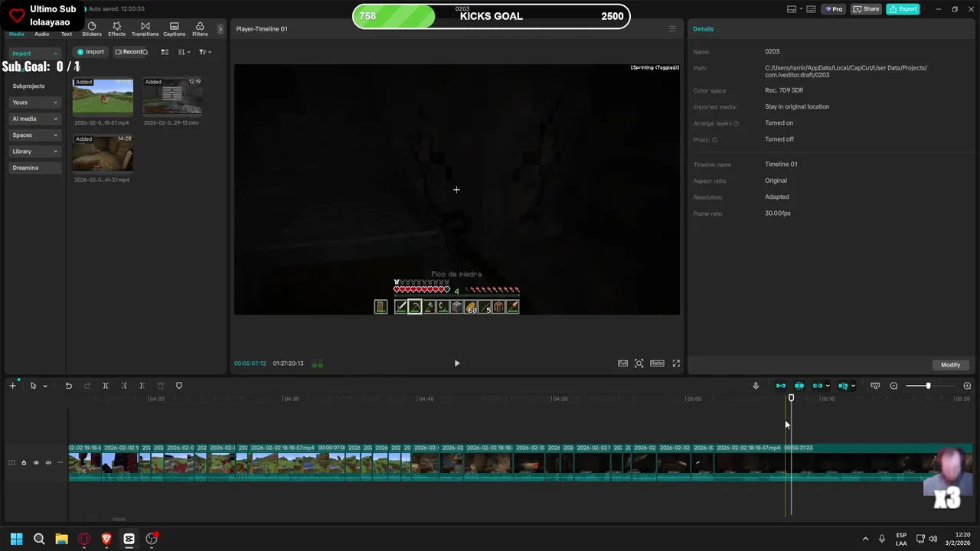Click the Modify button

[x=950, y=365]
